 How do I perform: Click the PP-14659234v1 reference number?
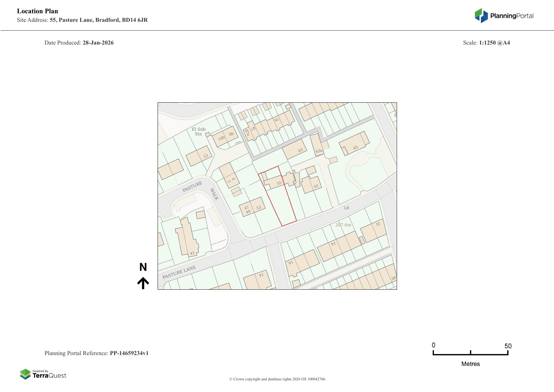129,353
